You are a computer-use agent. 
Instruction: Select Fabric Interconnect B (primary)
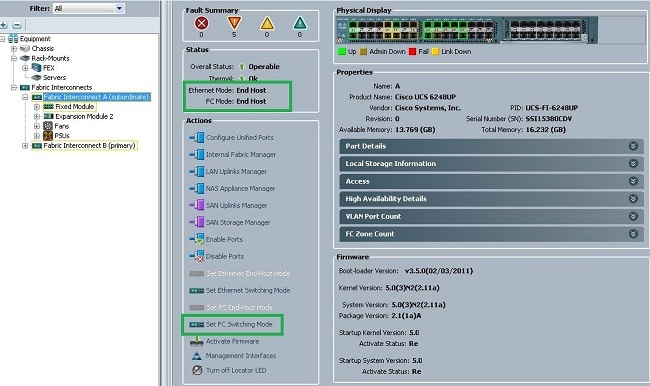[x=90, y=146]
